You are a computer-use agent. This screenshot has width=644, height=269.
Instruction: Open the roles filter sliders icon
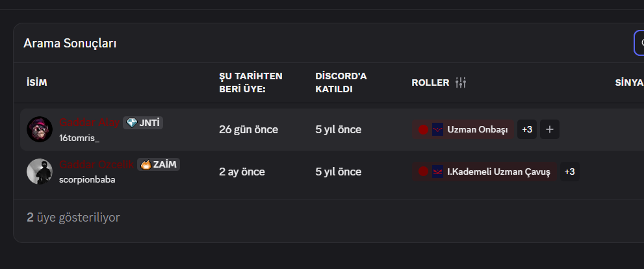[461, 83]
